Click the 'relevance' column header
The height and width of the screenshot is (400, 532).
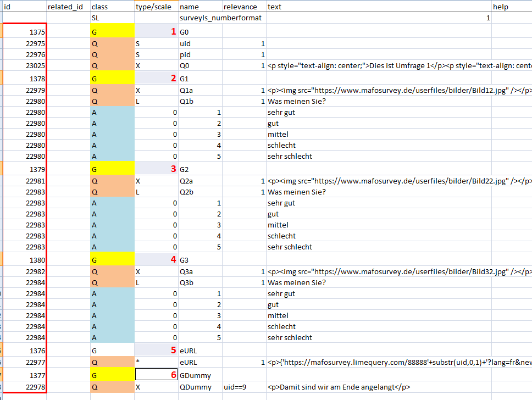pos(244,7)
